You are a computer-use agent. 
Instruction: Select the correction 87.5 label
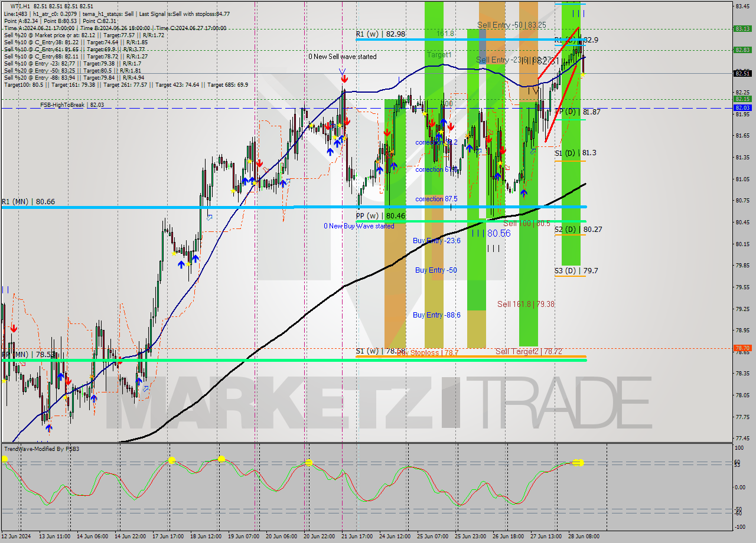[437, 199]
